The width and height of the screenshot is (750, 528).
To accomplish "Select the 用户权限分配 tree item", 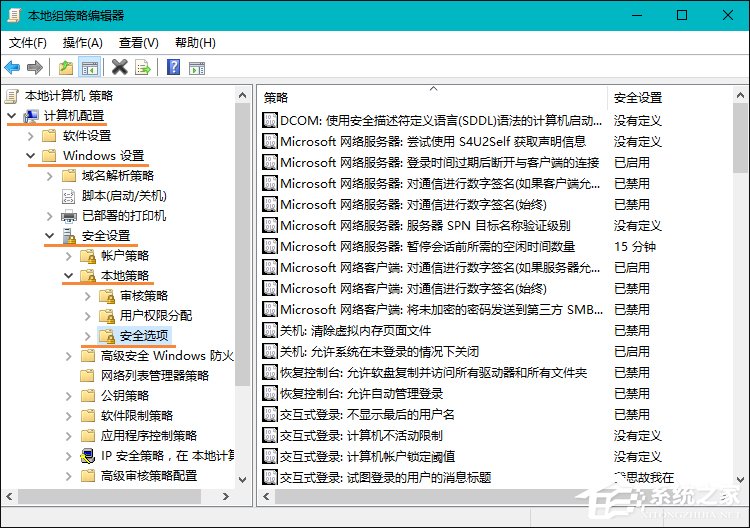I will point(155,316).
